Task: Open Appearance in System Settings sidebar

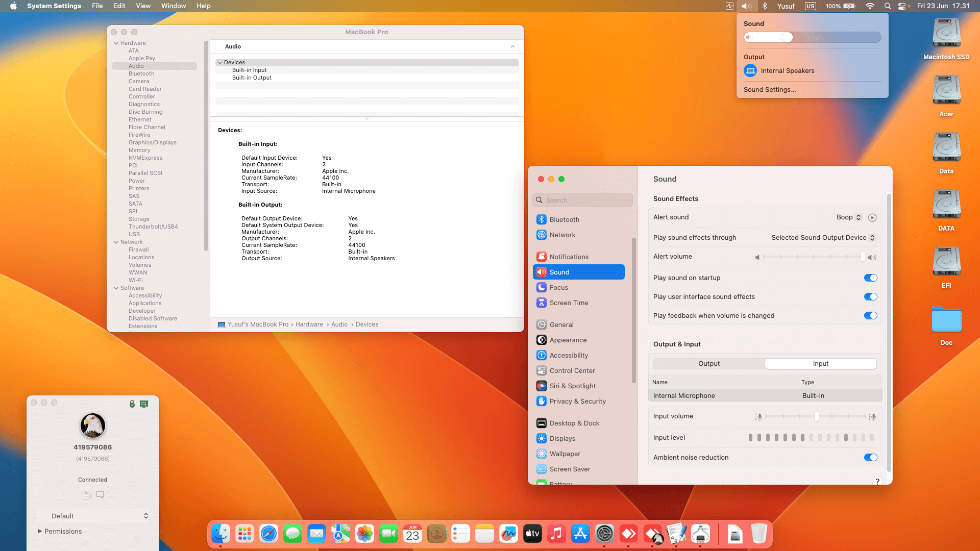Action: pyautogui.click(x=579, y=340)
